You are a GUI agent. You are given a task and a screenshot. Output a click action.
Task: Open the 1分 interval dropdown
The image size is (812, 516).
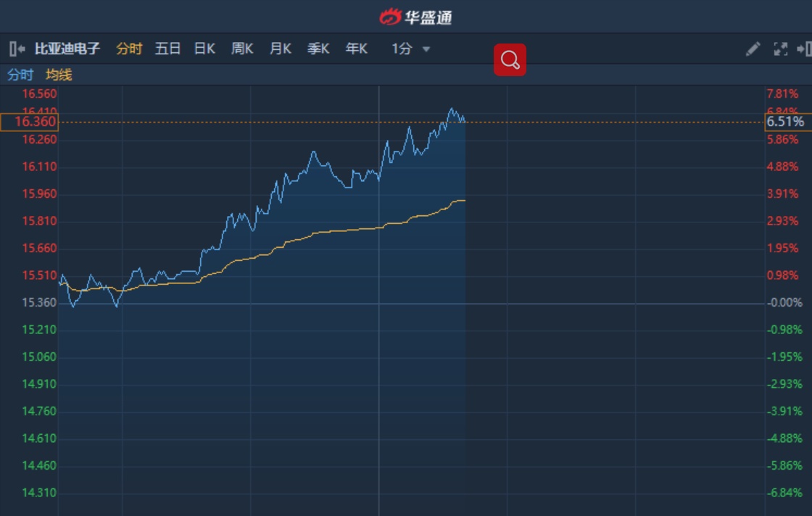(402, 49)
